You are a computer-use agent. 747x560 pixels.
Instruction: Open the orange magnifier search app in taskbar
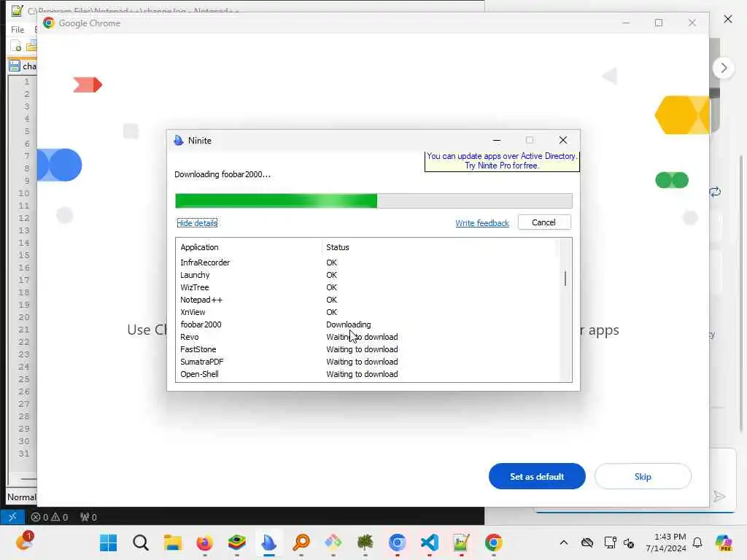pyautogui.click(x=301, y=542)
